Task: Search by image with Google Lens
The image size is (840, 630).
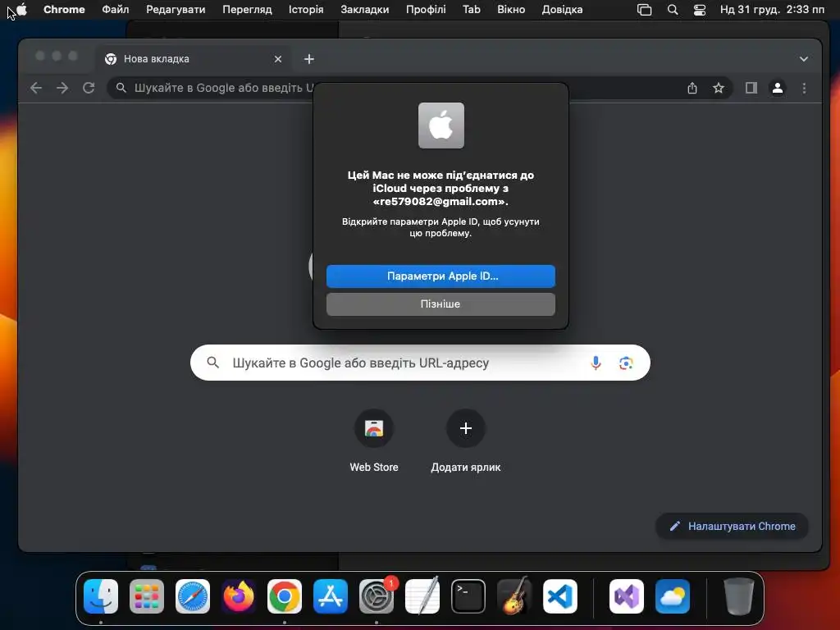Action: [626, 363]
